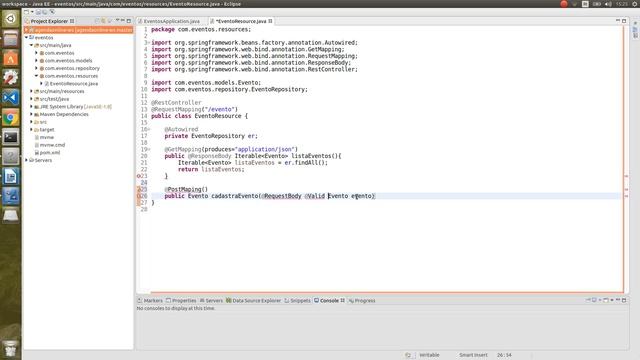This screenshot has width=640, height=360.
Task: Open Google Chrome from dock
Action: click(11, 118)
